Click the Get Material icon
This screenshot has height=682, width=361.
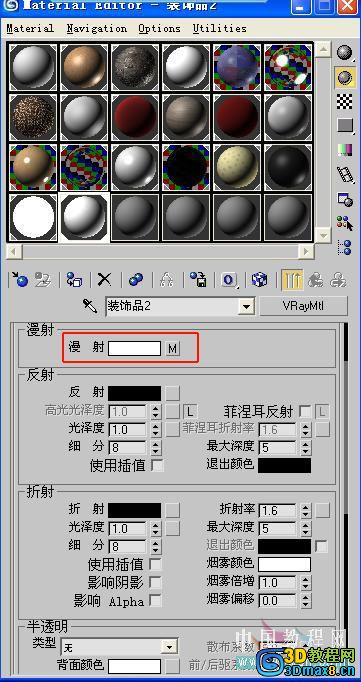[19, 279]
